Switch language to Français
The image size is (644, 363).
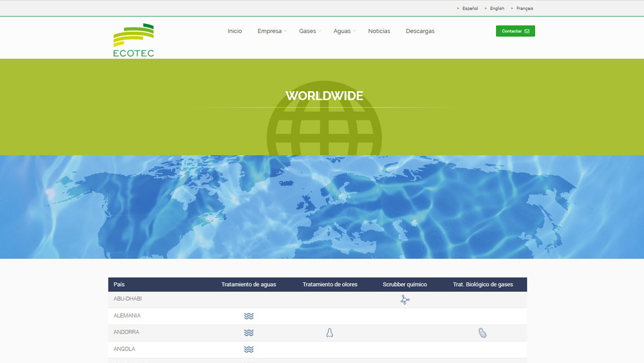click(x=524, y=8)
